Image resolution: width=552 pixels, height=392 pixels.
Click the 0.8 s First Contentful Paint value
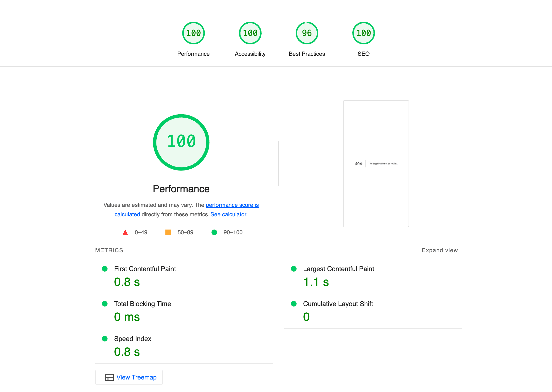[127, 282]
